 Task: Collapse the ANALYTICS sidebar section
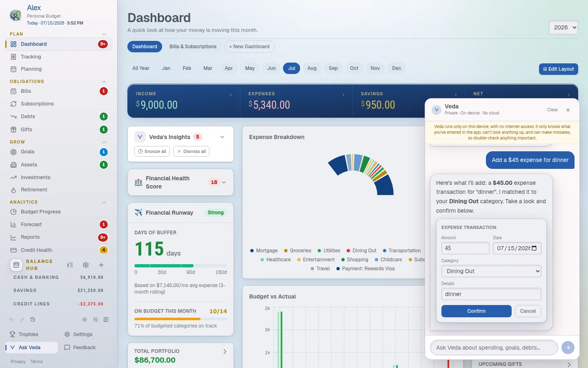click(104, 202)
